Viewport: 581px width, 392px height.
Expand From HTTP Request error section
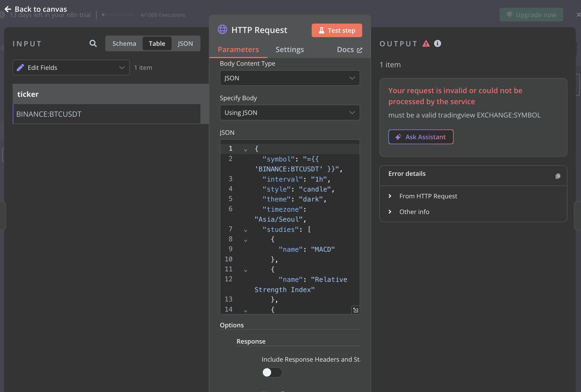(428, 196)
